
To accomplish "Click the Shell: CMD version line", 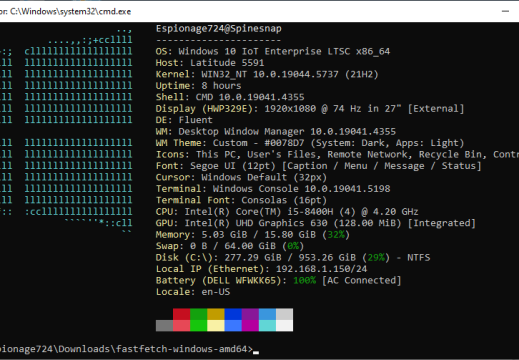I will tap(230, 97).
